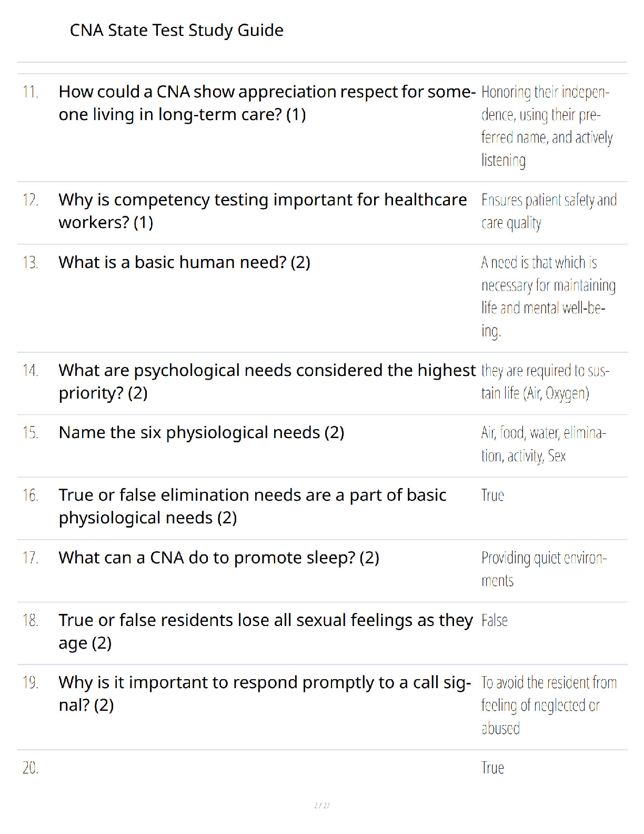Image resolution: width=644 pixels, height=834 pixels.
Task: Select question 16 about elimination needs
Action: [x=253, y=506]
